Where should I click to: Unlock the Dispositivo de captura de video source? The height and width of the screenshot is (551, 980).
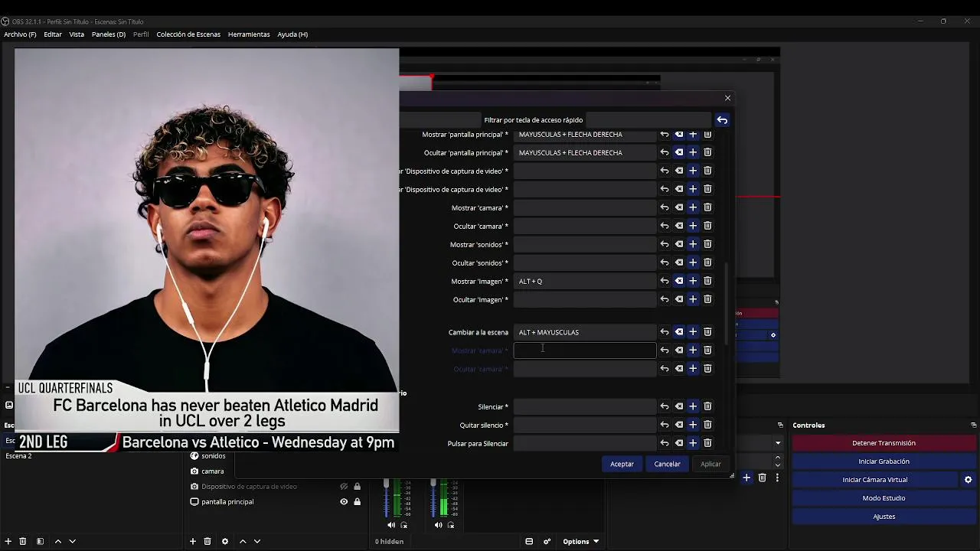[x=357, y=487]
